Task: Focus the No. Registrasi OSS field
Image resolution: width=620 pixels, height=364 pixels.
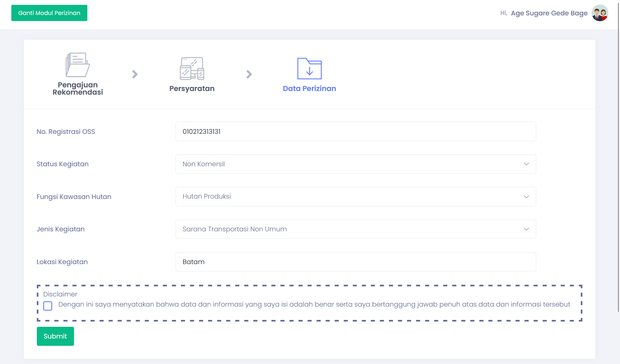Action: [355, 131]
